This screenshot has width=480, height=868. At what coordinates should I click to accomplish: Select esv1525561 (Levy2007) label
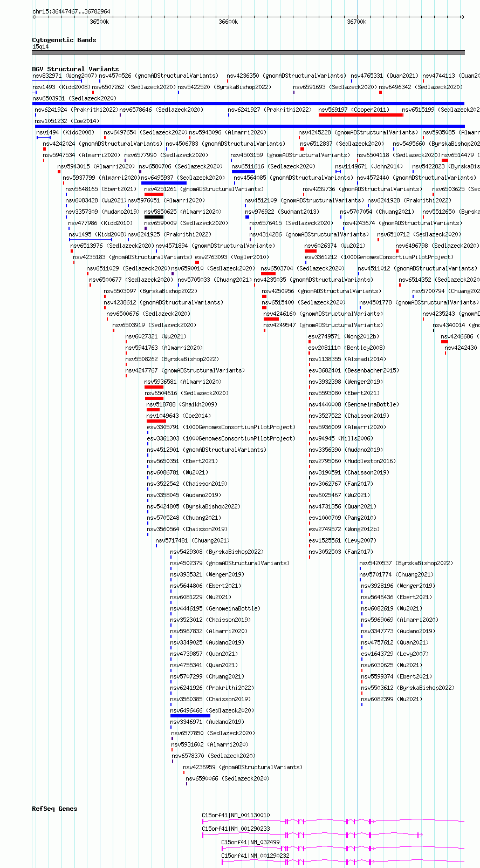coord(342,540)
